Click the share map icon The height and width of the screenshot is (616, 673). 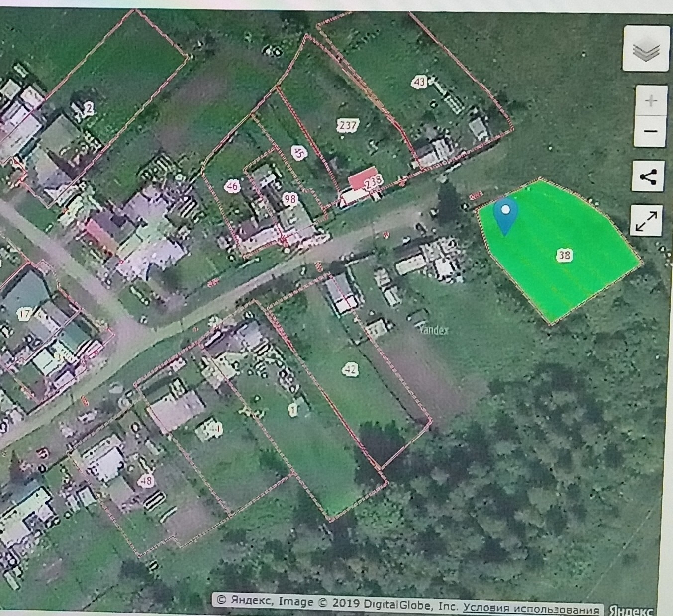point(647,176)
